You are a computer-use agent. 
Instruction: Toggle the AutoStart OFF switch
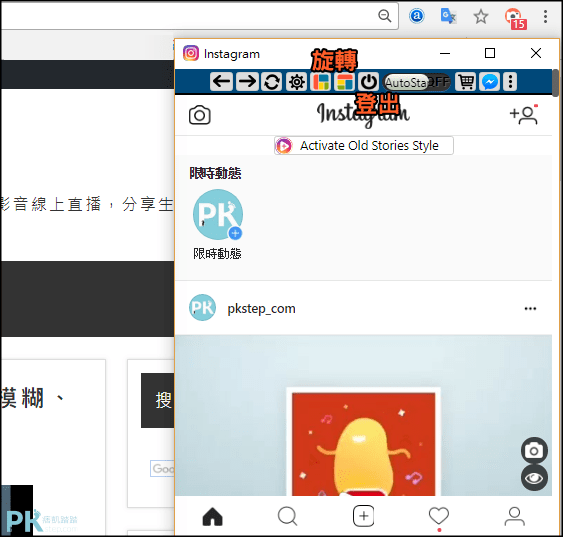(417, 82)
